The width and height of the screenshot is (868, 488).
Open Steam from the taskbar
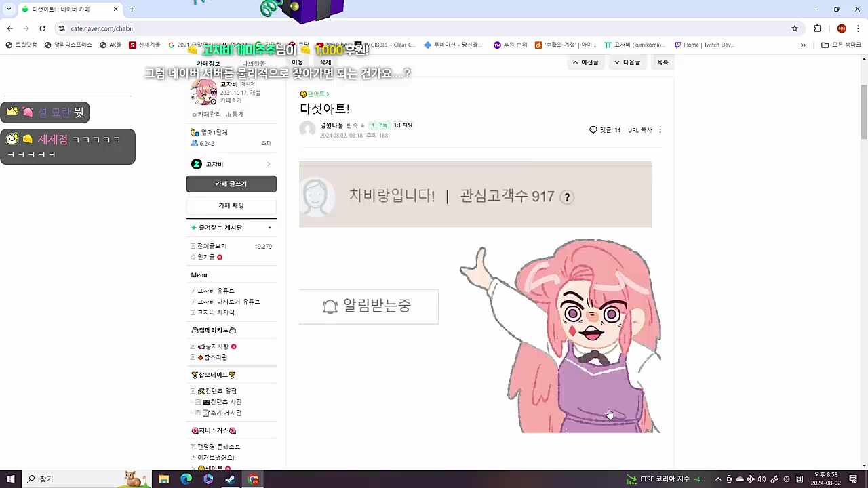pyautogui.click(x=231, y=479)
